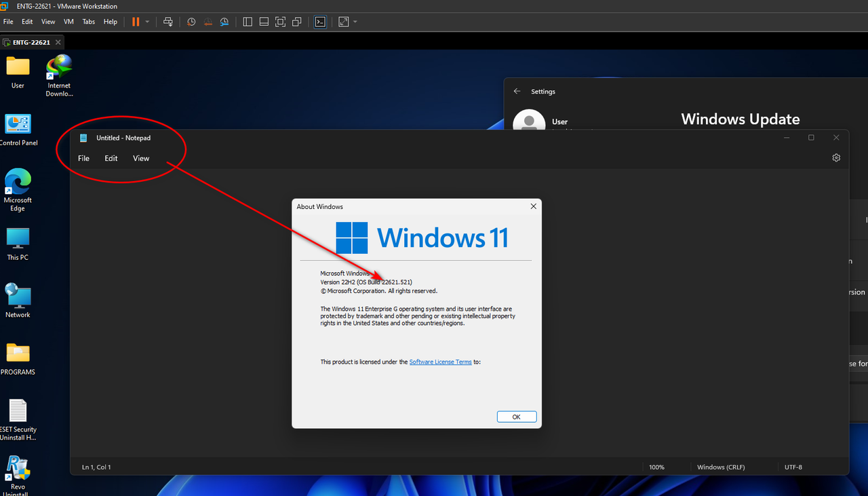Screen dimensions: 868x496
Task: Select the ENTG-22621 VM tab
Action: click(31, 42)
